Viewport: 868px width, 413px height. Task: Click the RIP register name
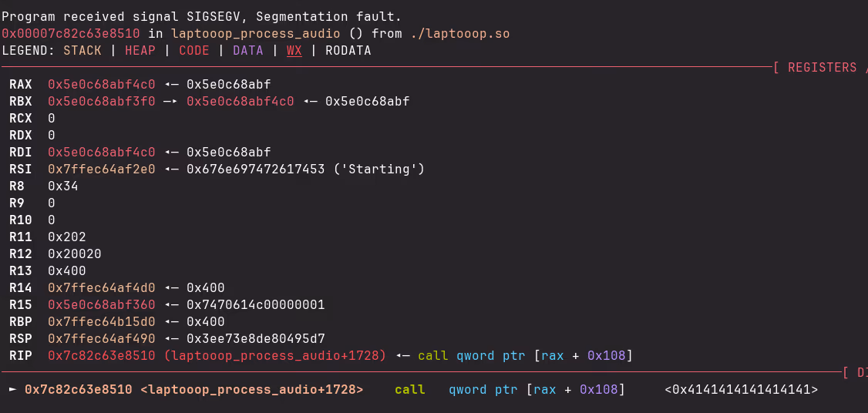21,356
